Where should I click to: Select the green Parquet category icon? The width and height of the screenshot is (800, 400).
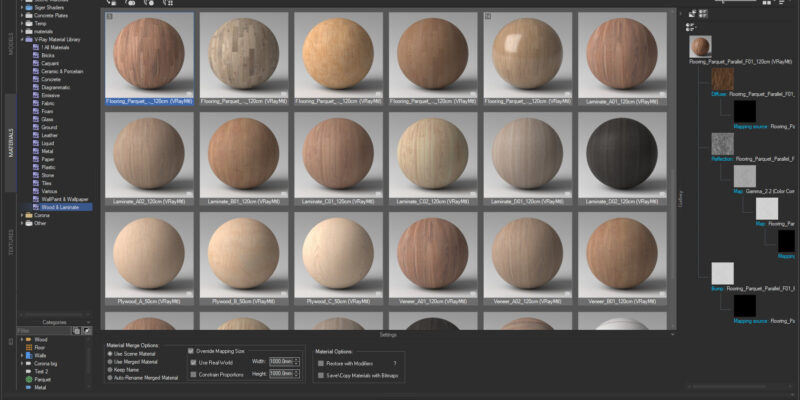(x=29, y=380)
